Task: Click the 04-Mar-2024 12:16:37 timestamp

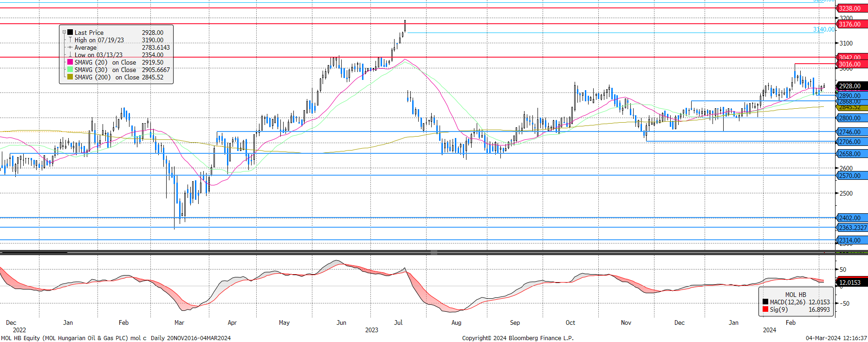Action: (836, 338)
